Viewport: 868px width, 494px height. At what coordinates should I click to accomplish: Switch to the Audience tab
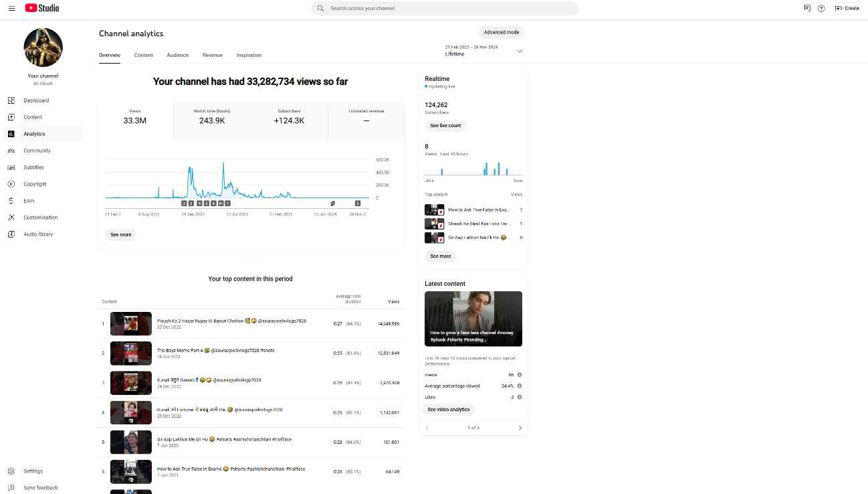(x=178, y=55)
